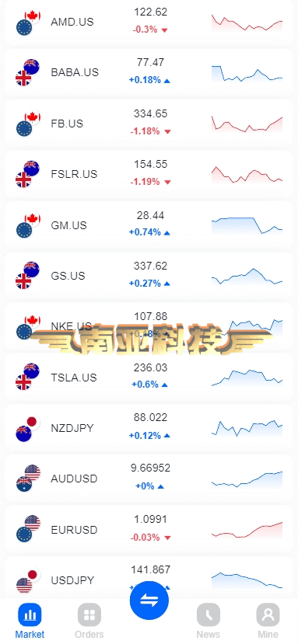298x644 pixels.
Task: Click the GS.US price 337.62
Action: tap(151, 266)
